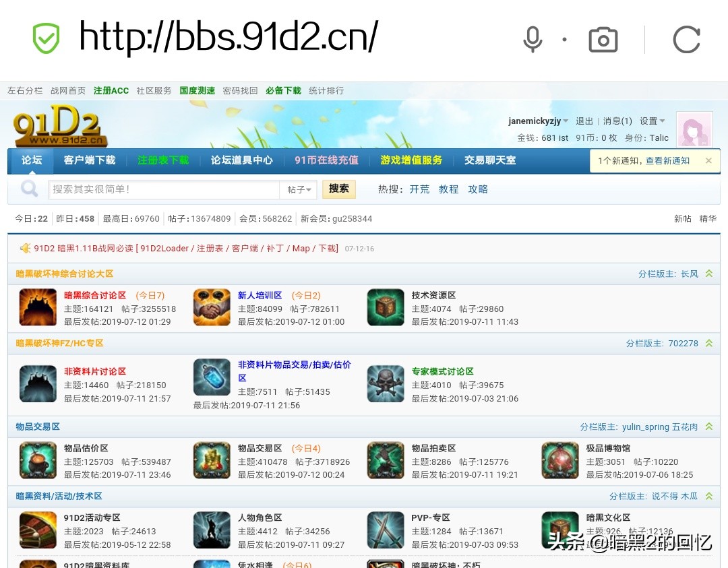728x568 pixels.
Task: Open the 极品博物馆 orb icon
Action: coord(560,460)
